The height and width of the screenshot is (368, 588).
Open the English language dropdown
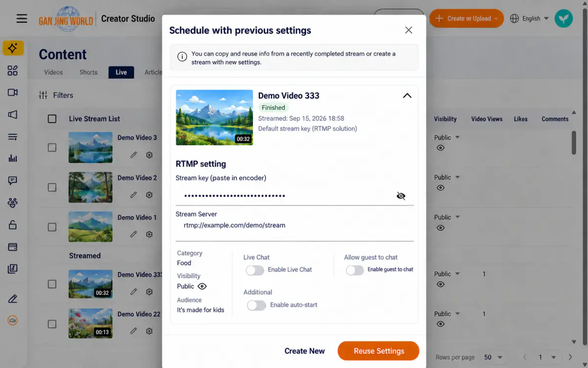click(x=529, y=19)
